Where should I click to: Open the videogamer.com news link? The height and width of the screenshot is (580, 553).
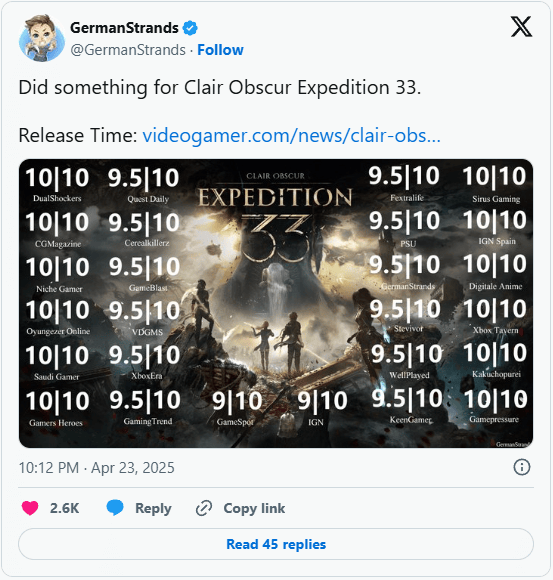(x=291, y=135)
